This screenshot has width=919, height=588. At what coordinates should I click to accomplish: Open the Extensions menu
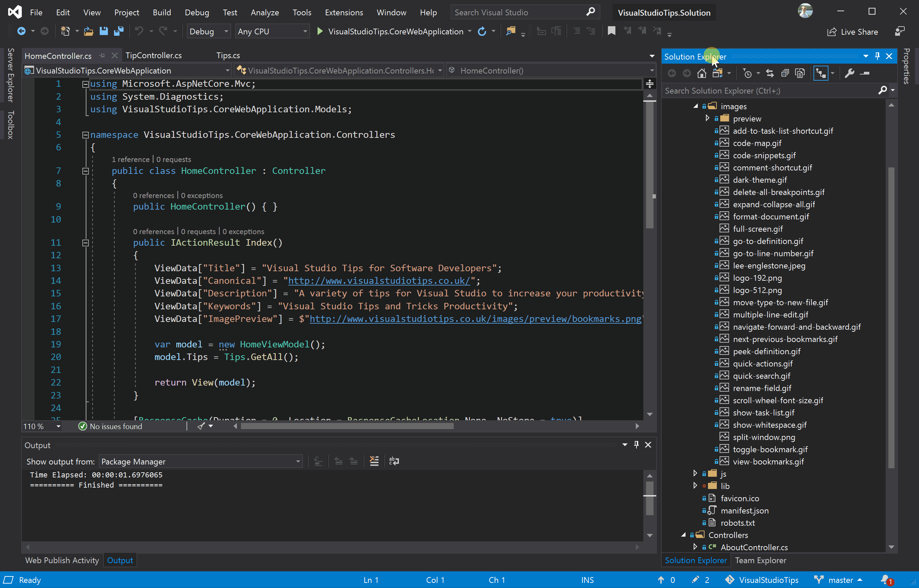pyautogui.click(x=343, y=12)
